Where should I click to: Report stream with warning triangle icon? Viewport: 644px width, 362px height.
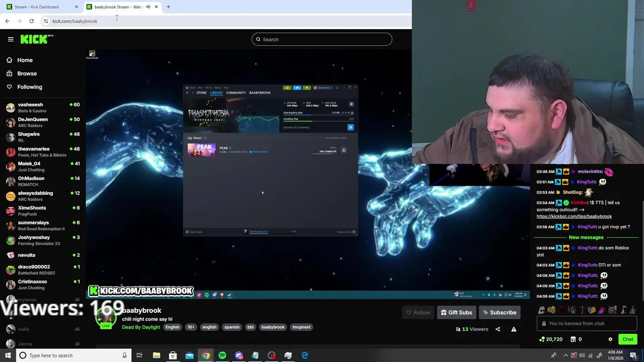pyautogui.click(x=514, y=329)
